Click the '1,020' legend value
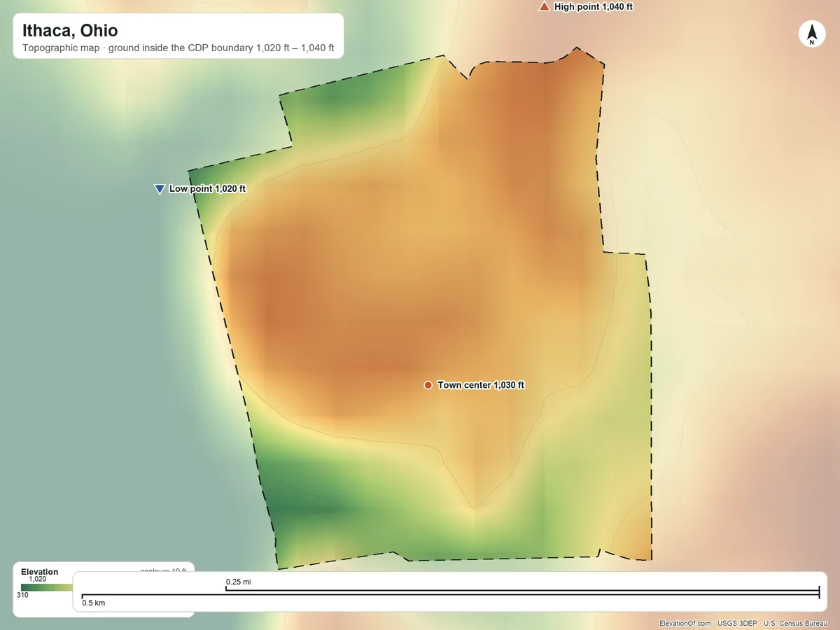This screenshot has width=840, height=630. (x=37, y=579)
